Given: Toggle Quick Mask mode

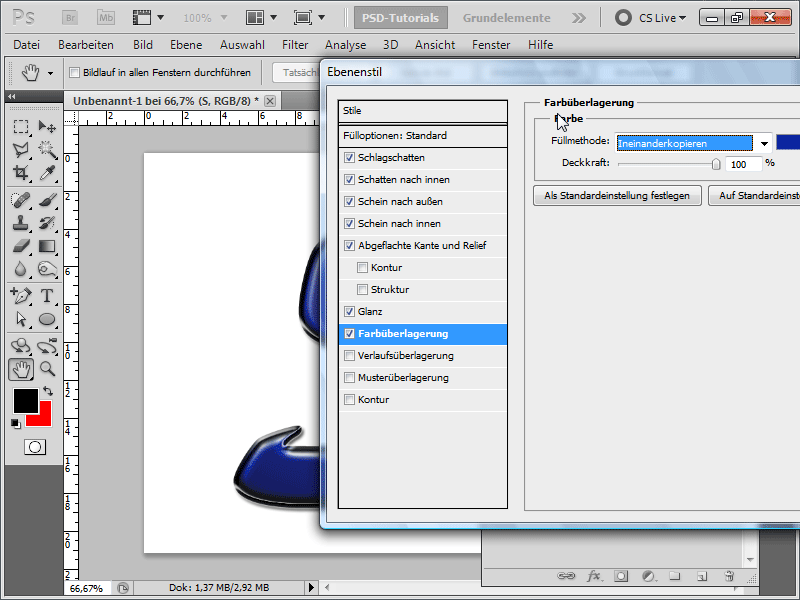Looking at the screenshot, I should [x=35, y=447].
